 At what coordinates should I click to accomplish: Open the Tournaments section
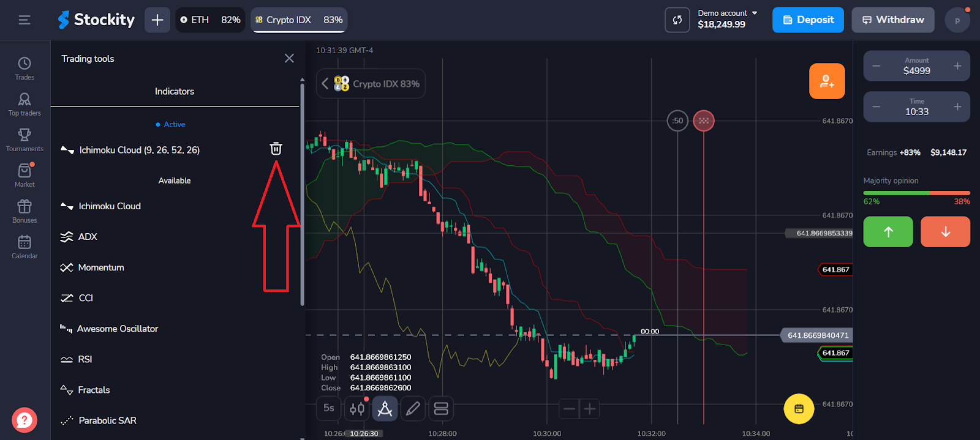pyautogui.click(x=24, y=140)
